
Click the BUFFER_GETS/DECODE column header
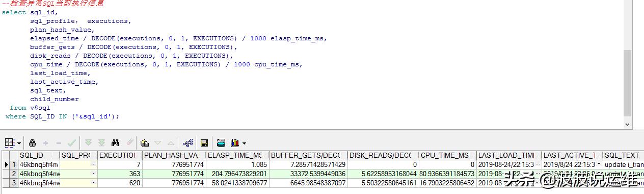308,155
